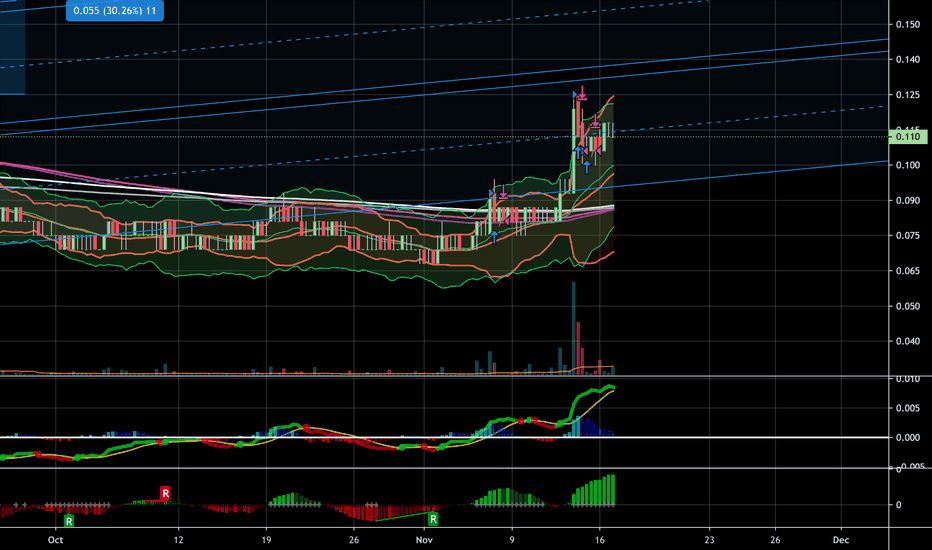Click the Nov label on the time axis
The image size is (932, 550).
(424, 540)
